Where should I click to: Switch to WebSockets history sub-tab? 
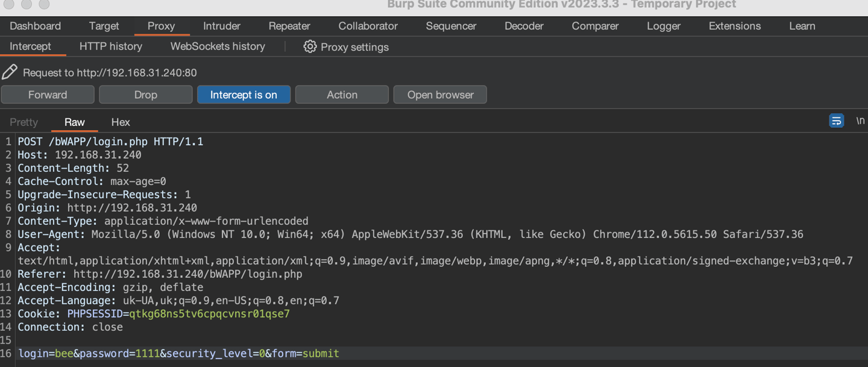(x=218, y=46)
